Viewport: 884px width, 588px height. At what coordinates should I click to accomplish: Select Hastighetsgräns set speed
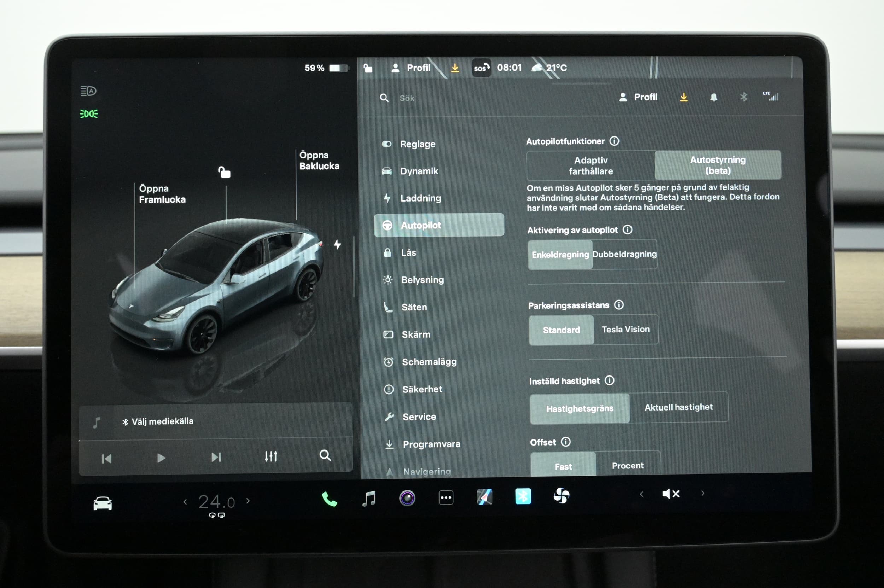580,408
